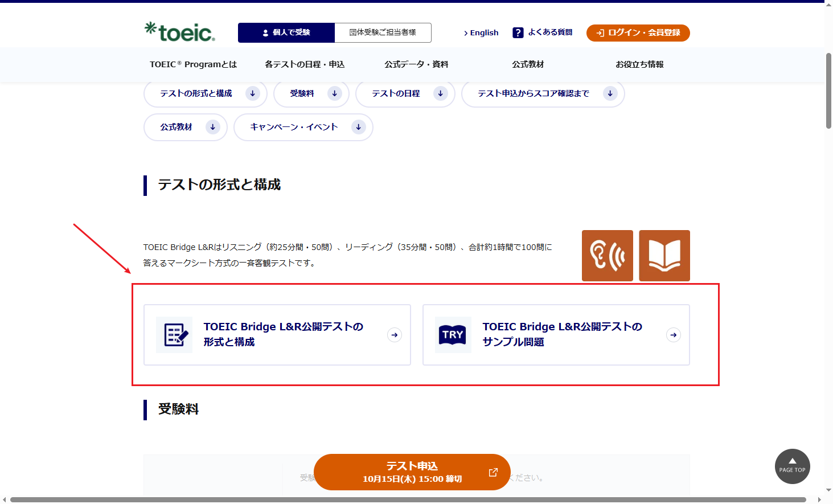Jump to キャンペーン・イベント section
The width and height of the screenshot is (833, 504).
pyautogui.click(x=303, y=127)
